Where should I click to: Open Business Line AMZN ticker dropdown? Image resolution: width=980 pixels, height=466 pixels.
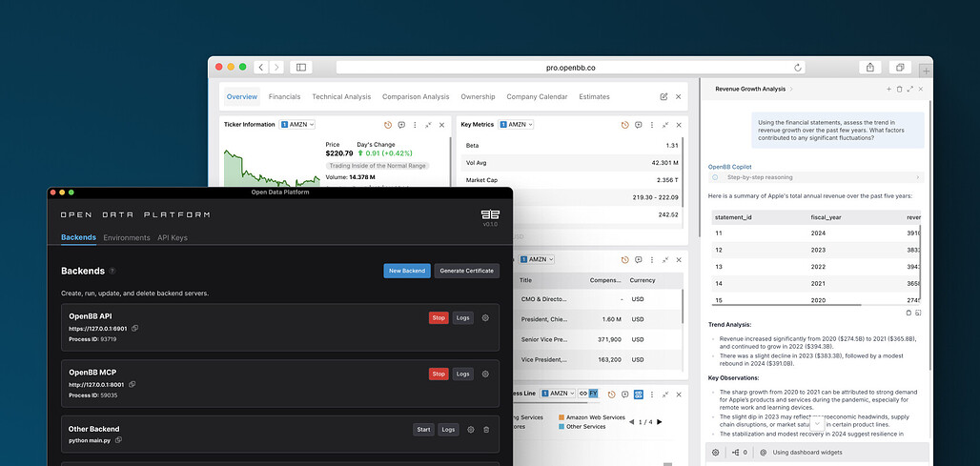[558, 394]
